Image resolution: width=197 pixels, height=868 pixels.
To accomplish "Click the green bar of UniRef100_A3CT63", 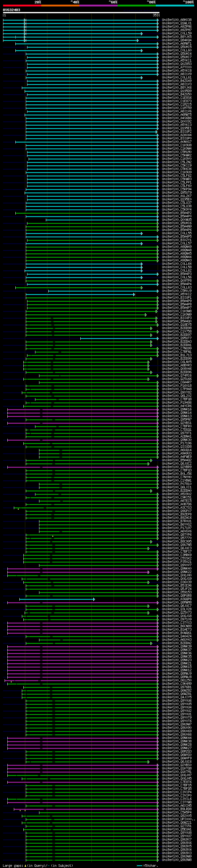I will pos(86,508).
